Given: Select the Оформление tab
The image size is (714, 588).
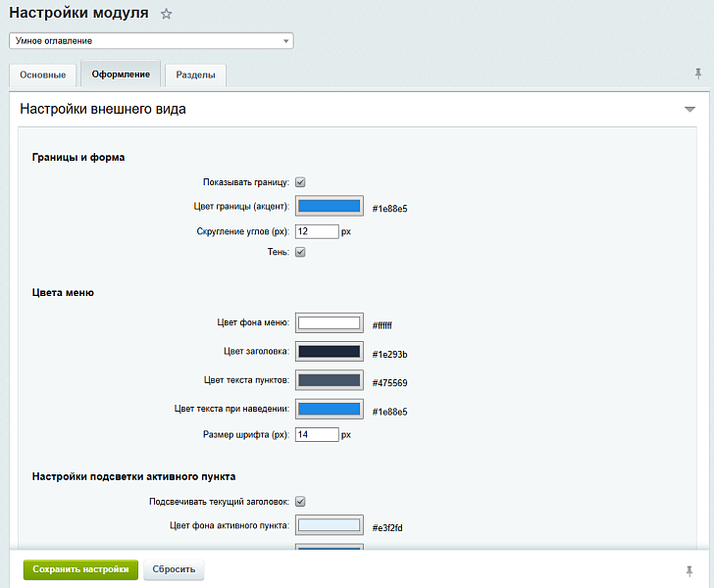Looking at the screenshot, I should tap(121, 74).
